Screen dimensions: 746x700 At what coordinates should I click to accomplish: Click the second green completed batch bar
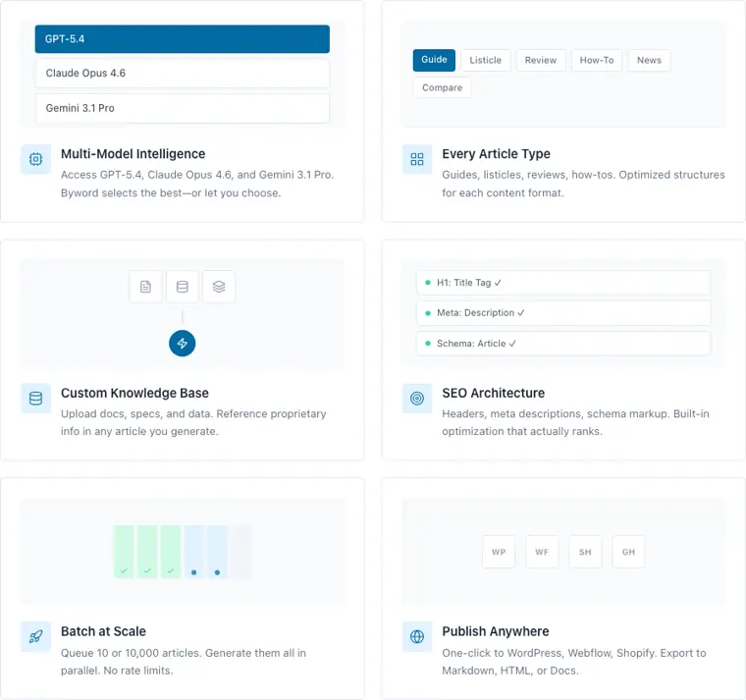coord(147,552)
